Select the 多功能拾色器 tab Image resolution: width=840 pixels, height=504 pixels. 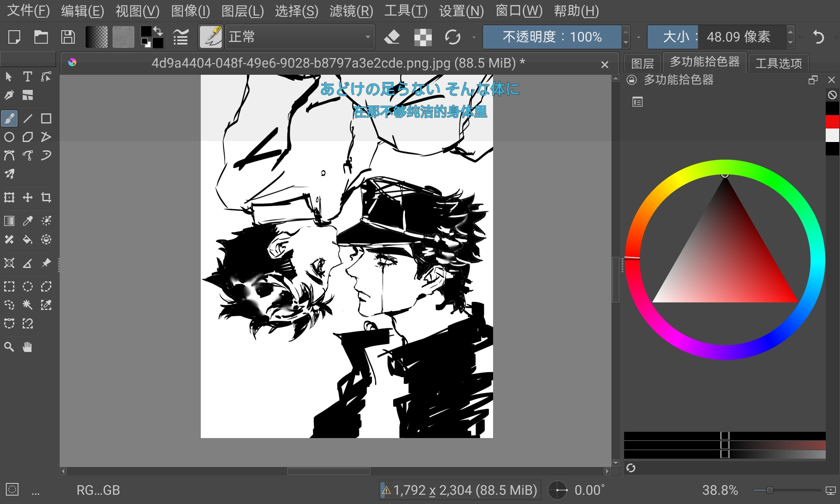[704, 62]
